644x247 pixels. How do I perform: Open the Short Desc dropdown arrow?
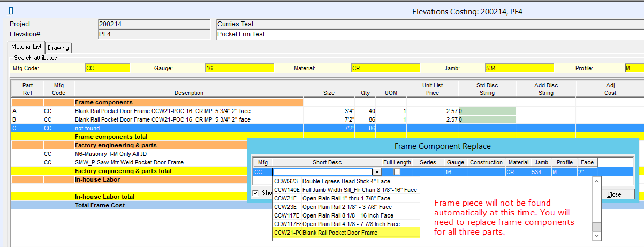(377, 172)
